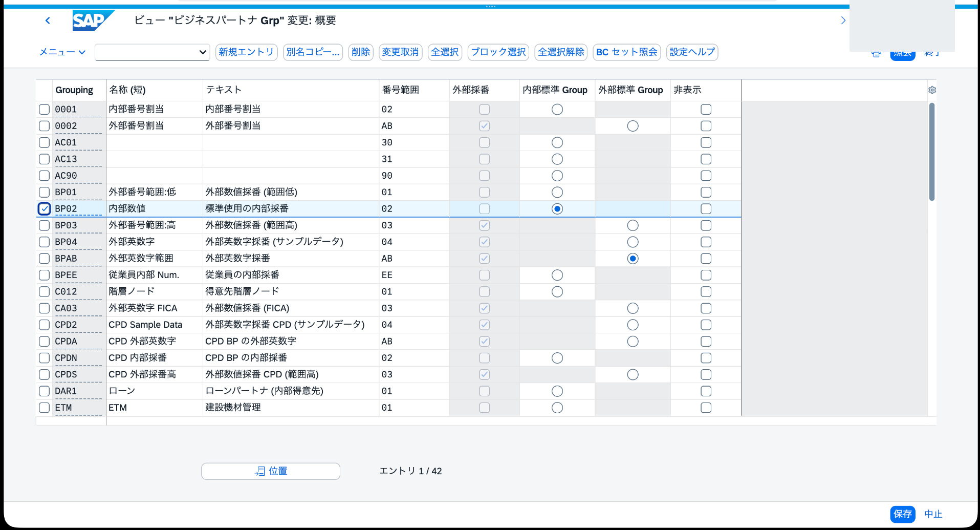
Task: Select 外部標準 Group radio for CA03
Action: pos(633,308)
